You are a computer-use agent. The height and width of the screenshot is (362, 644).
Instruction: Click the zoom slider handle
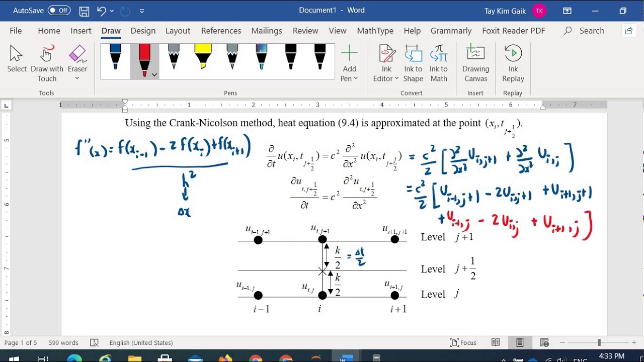pos(599,343)
